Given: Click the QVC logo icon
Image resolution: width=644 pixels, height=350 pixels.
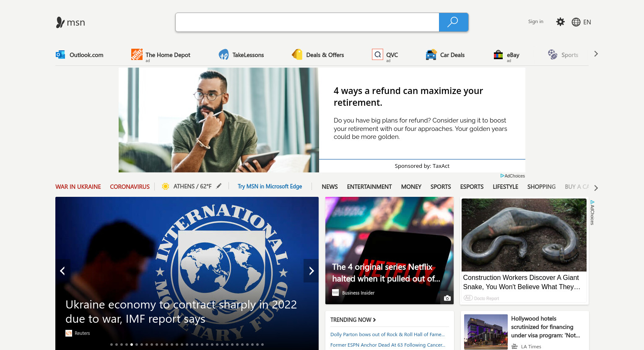Looking at the screenshot, I should [377, 54].
